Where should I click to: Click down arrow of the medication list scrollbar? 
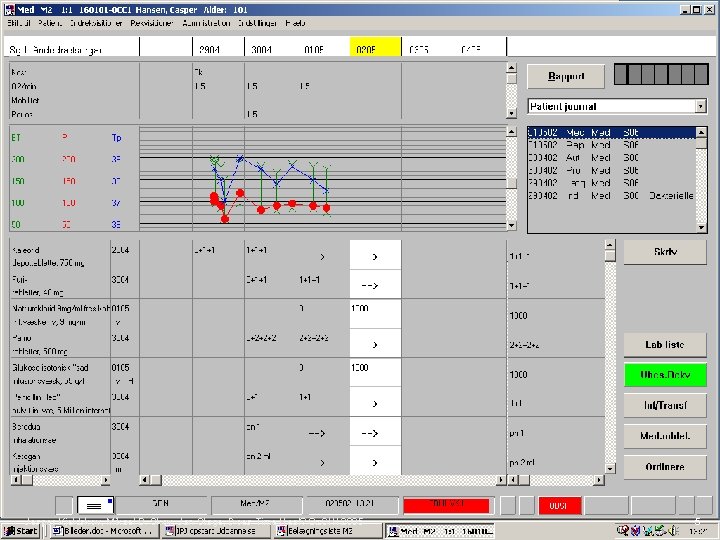pos(610,469)
